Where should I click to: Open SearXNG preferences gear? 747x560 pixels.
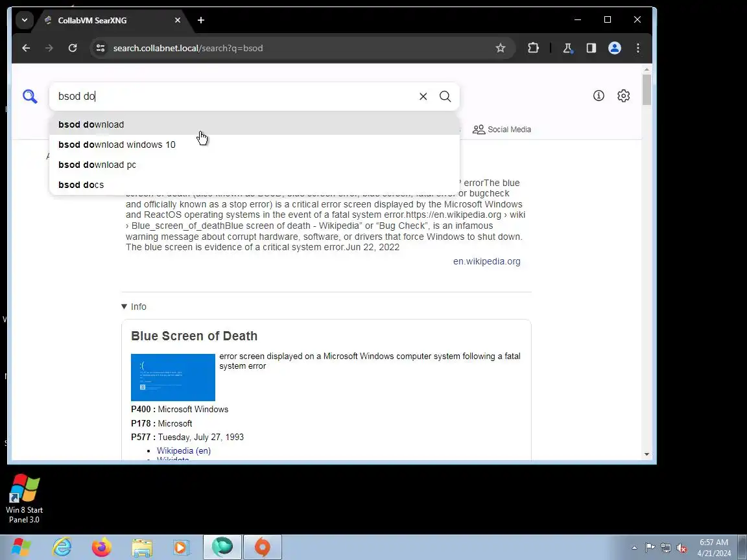[624, 96]
